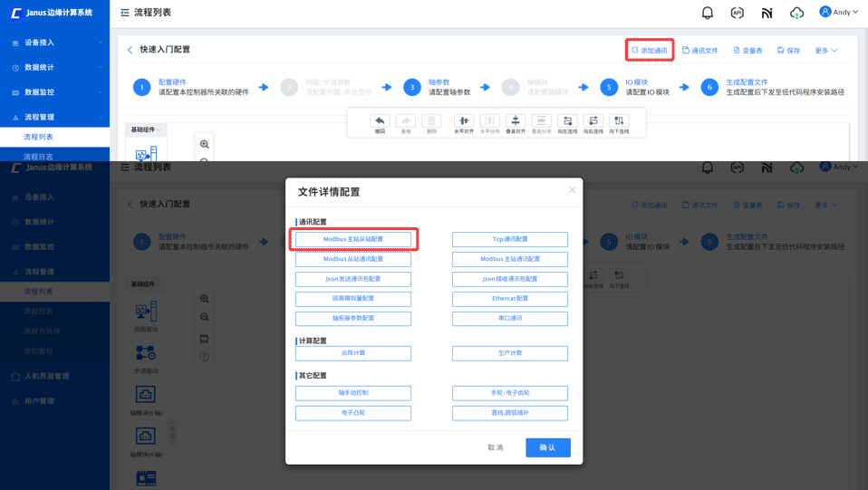Open the 流程方法块 sidebar menu item

click(43, 331)
